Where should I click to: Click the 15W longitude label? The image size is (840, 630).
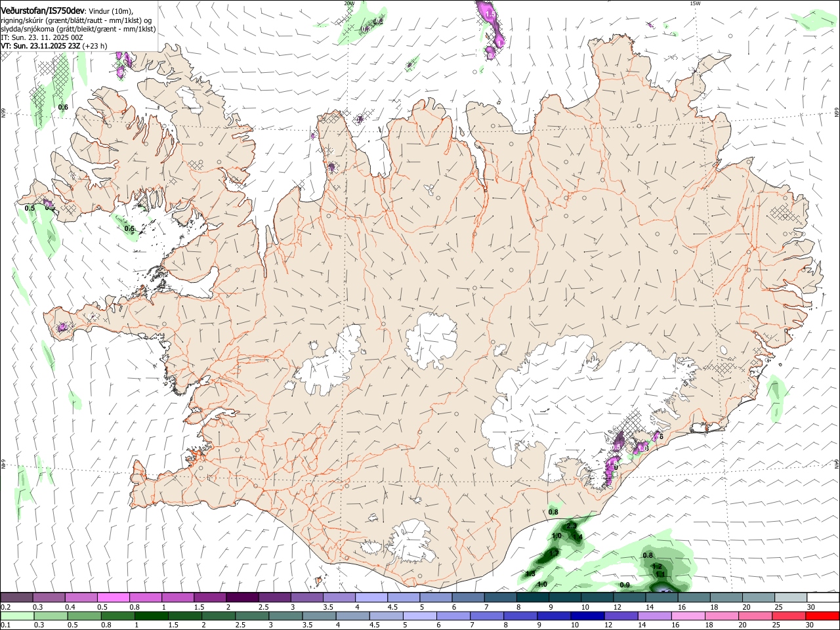pos(695,3)
